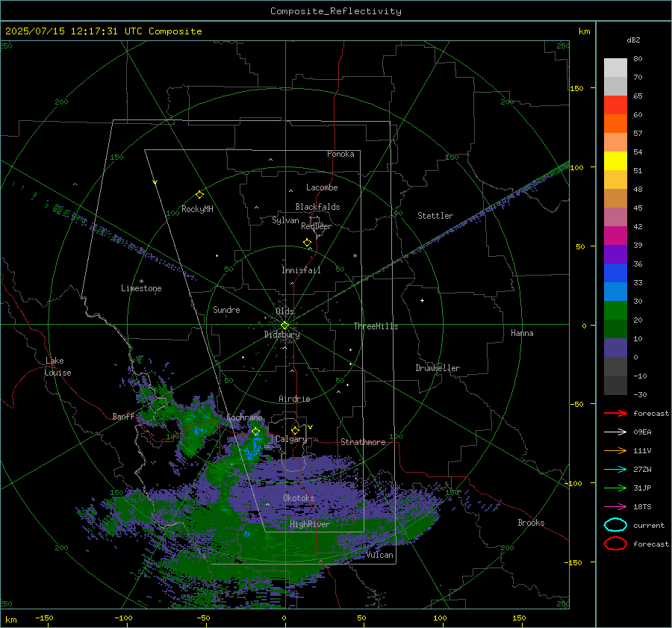Viewport: 672px width, 628px height.
Task: Click the asterisk marker above Limestone
Action: (141, 282)
